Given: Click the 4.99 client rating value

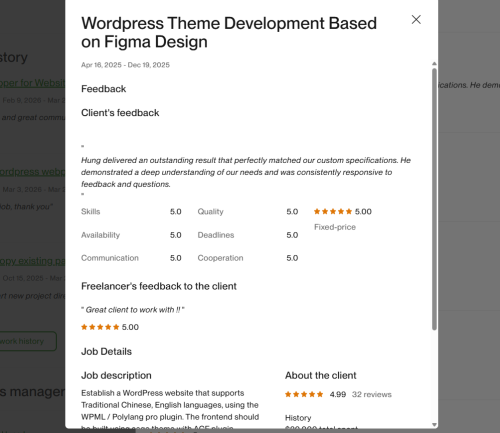Looking at the screenshot, I should pos(338,394).
